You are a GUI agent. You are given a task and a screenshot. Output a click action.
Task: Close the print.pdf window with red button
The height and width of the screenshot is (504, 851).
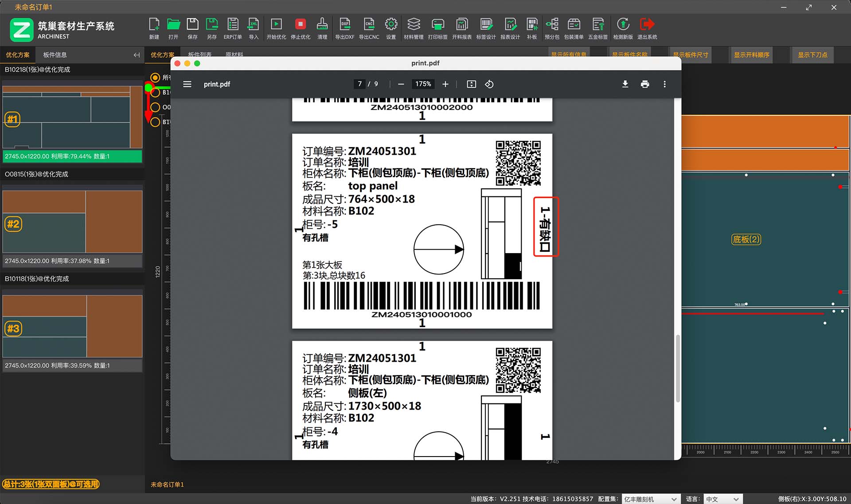point(177,63)
